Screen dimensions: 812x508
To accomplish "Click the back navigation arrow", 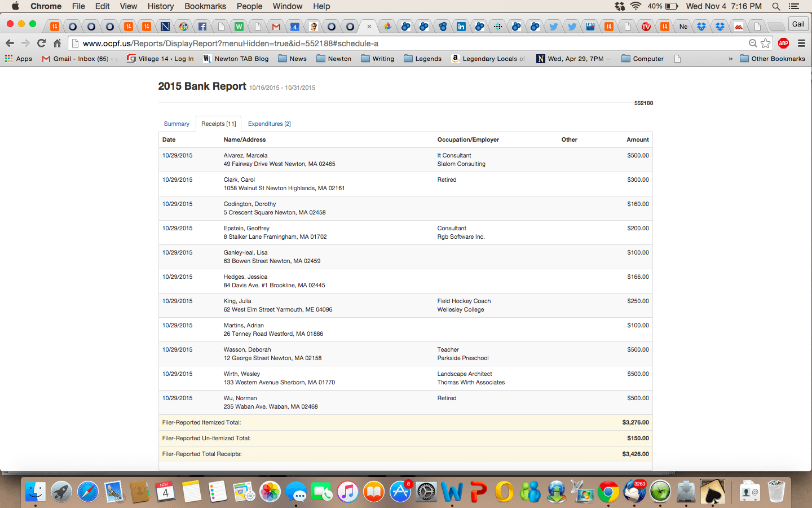I will tap(10, 43).
